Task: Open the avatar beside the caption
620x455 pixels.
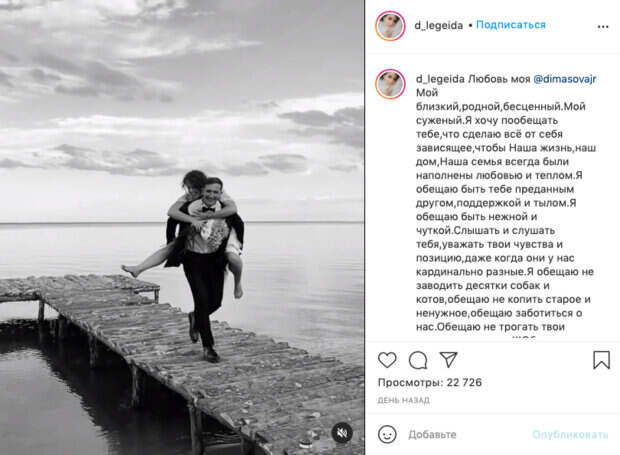Action: (390, 84)
